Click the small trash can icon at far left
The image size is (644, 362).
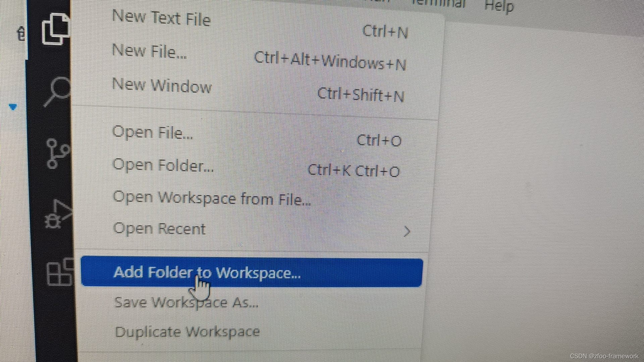(21, 34)
